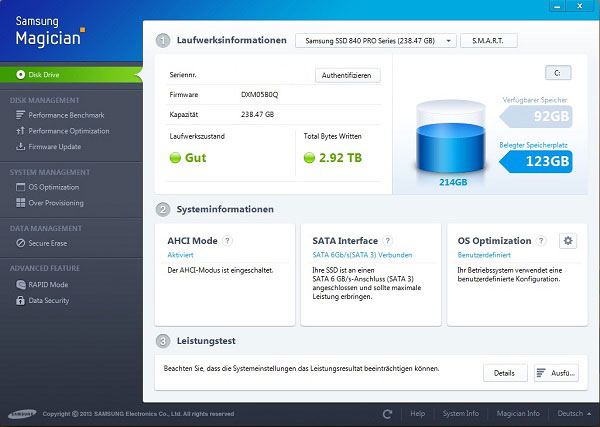Click the blue disk capacity cylinder graphic
This screenshot has width=600, height=427.
(x=450, y=137)
